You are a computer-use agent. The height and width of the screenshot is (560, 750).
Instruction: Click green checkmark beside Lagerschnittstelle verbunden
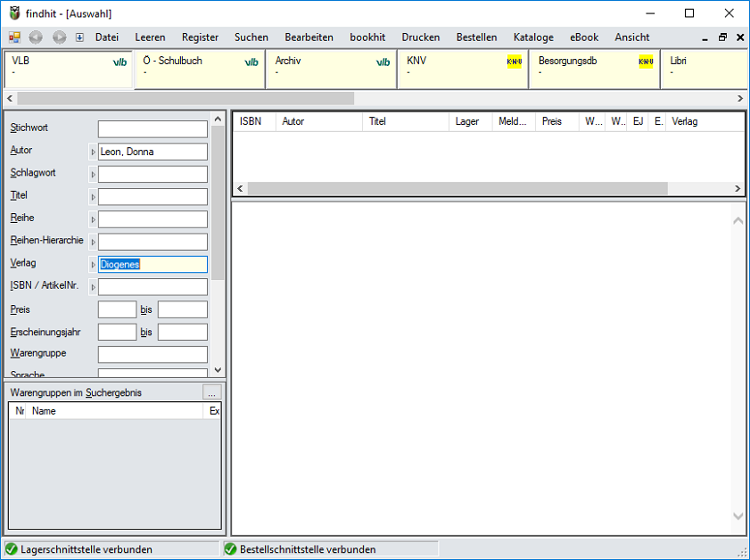tap(12, 549)
